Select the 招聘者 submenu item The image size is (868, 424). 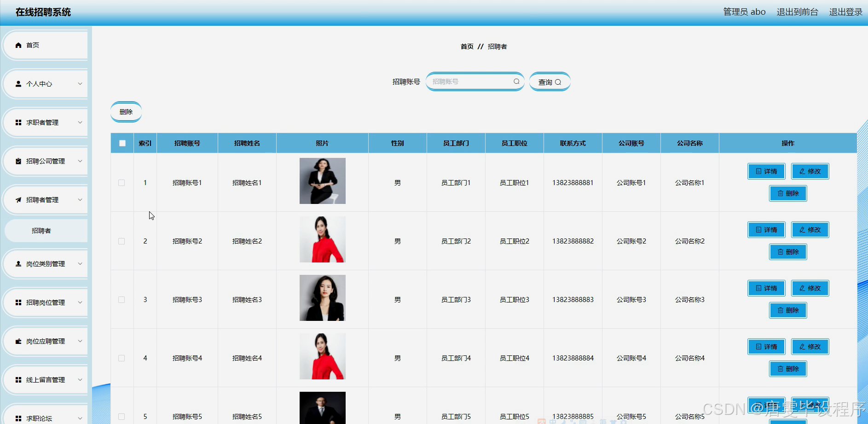click(46, 231)
